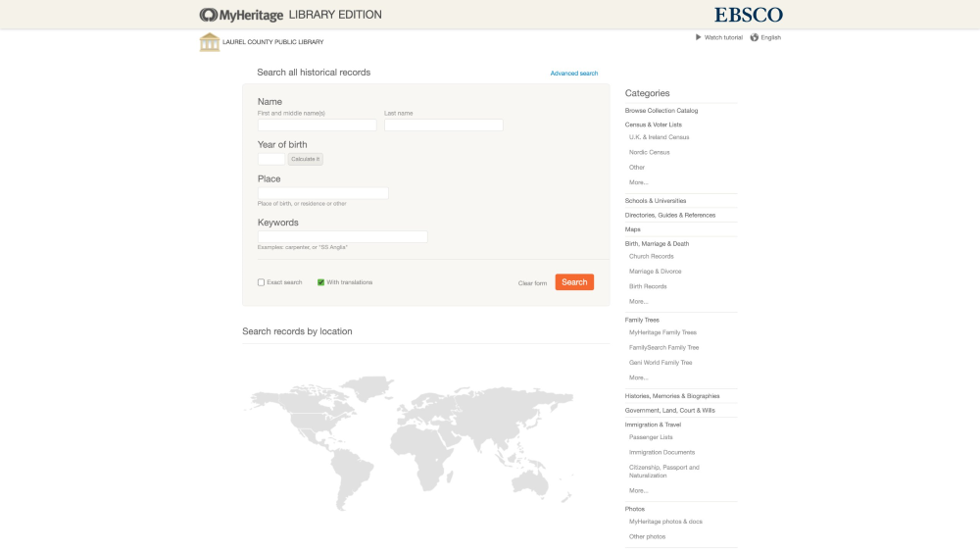Image resolution: width=980 pixels, height=552 pixels.
Task: Expand More under Family Trees
Action: coord(638,377)
